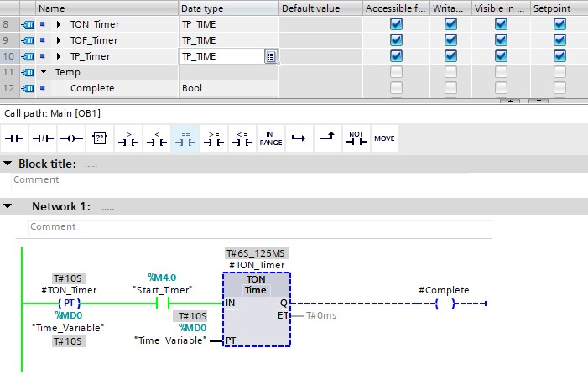Screen dimensions: 588x379
Task: Insert a normally closed contact
Action: pyautogui.click(x=42, y=138)
